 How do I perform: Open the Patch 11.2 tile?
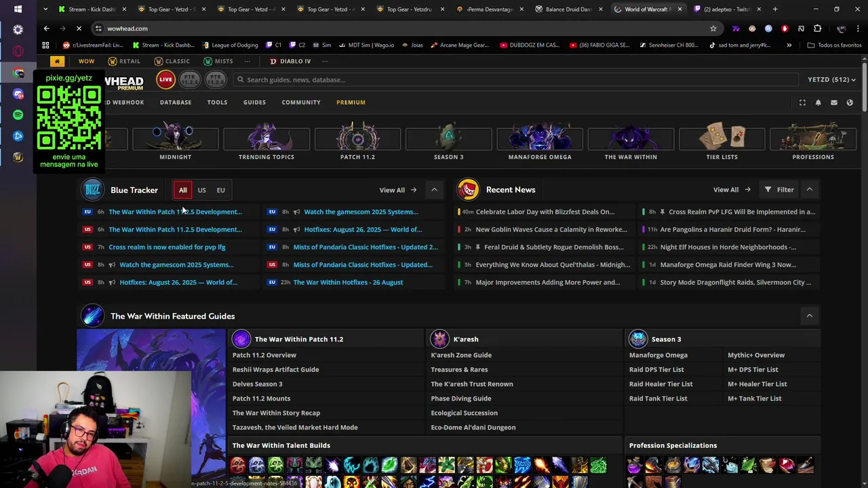(x=357, y=142)
